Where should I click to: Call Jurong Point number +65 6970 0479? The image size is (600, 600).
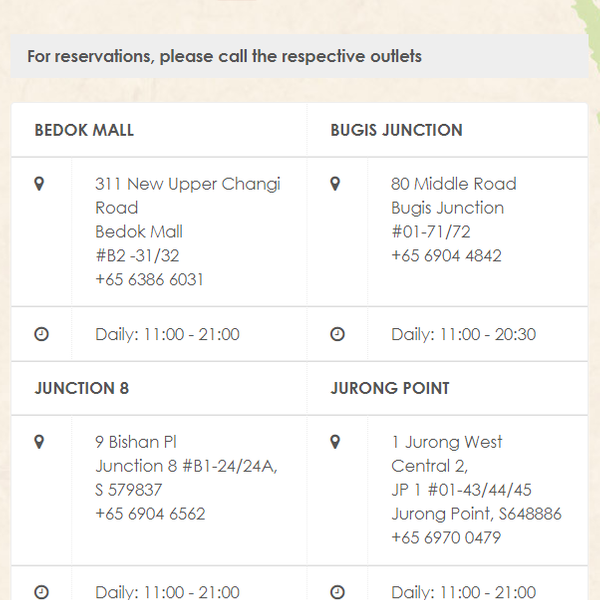pos(446,538)
